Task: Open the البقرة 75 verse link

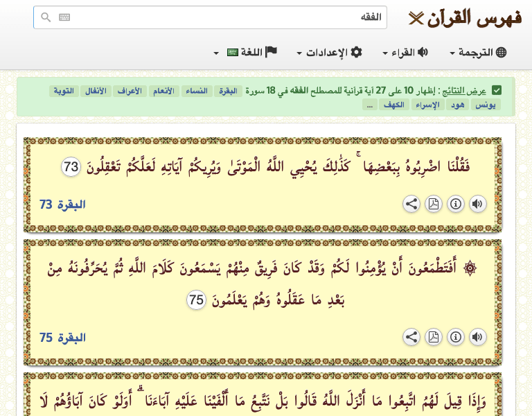Action: [x=62, y=338]
